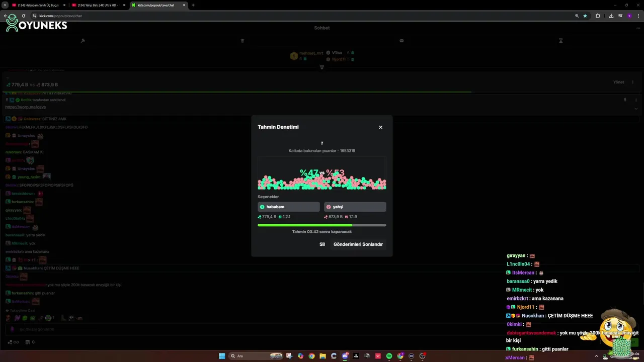Close the Tahmin Denetimi dialog
The width and height of the screenshot is (644, 362).
point(380,127)
